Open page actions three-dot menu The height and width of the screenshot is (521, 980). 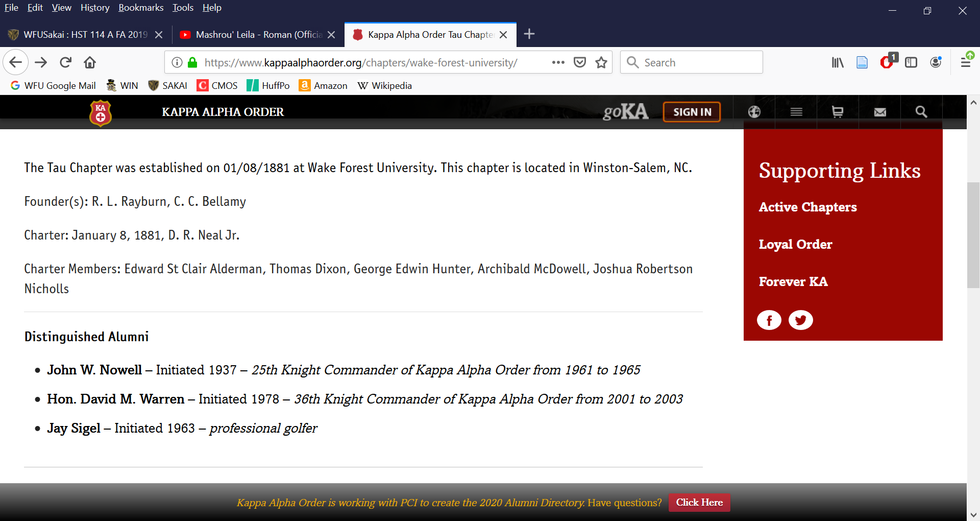(x=558, y=62)
